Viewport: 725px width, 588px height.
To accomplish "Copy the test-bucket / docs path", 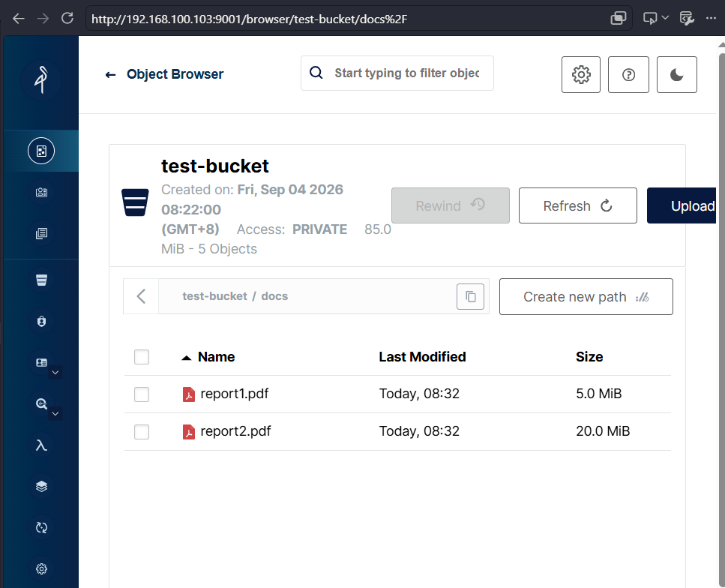I will coord(470,296).
